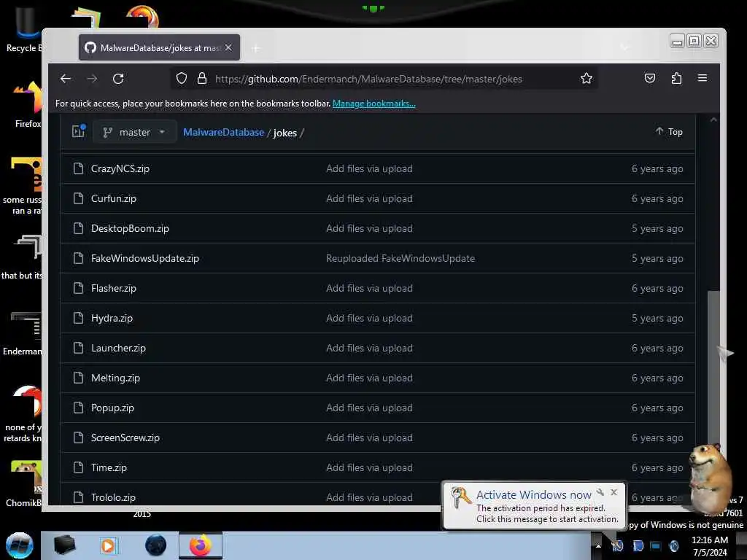
Task: Open the list all tabs dropdown arrow
Action: tap(624, 47)
